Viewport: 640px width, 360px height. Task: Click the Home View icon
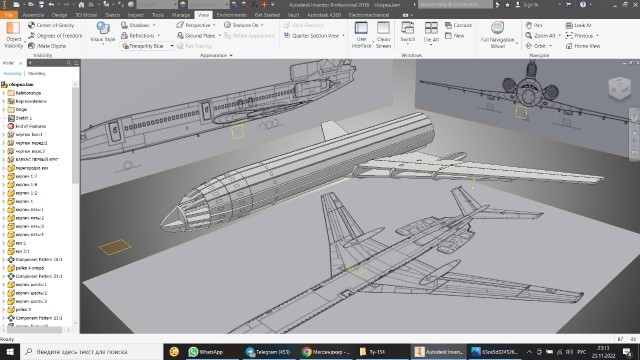(x=569, y=46)
